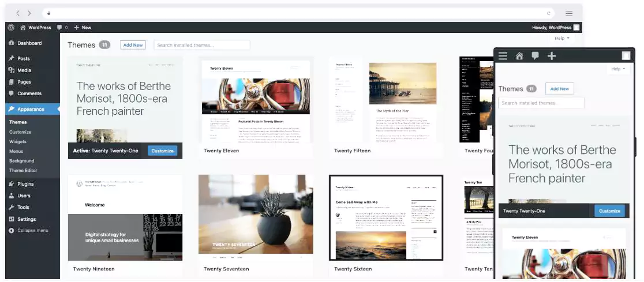Screen dimensions: 644x282
Task: Click the user avatar in the desktop admin bar
Action: tap(576, 28)
